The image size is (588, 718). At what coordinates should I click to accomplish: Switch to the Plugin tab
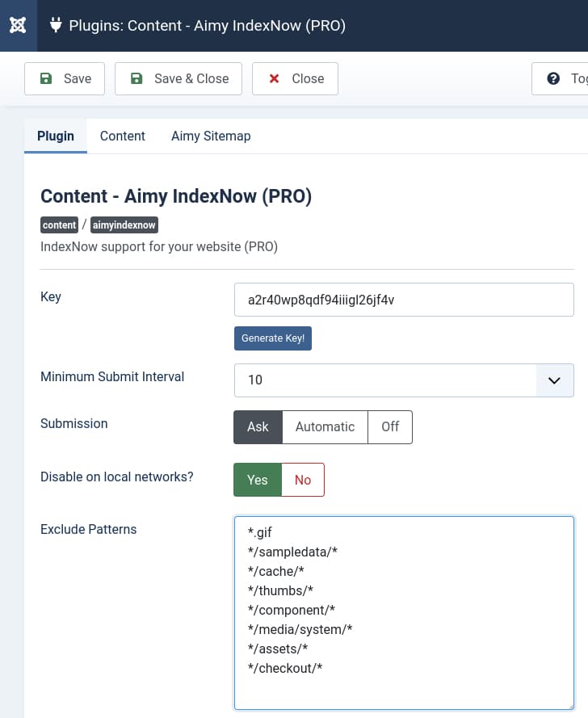click(56, 136)
